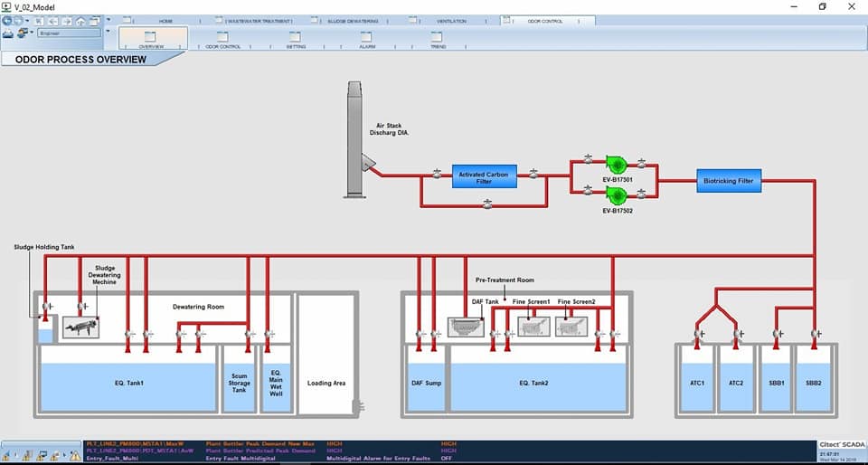Viewport: 868px width, 465px height.
Task: Click the EV-B17501 exhaust fan
Action: click(615, 164)
